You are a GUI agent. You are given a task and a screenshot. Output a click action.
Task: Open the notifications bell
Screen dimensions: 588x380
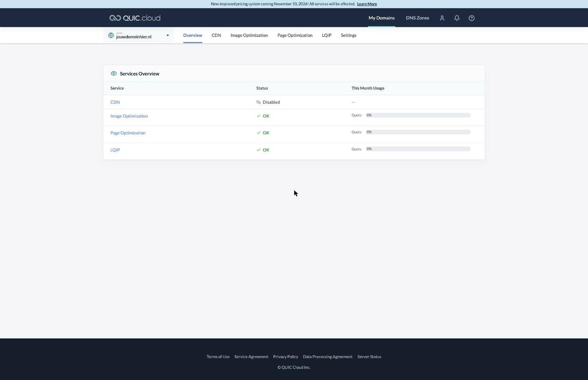pos(457,18)
